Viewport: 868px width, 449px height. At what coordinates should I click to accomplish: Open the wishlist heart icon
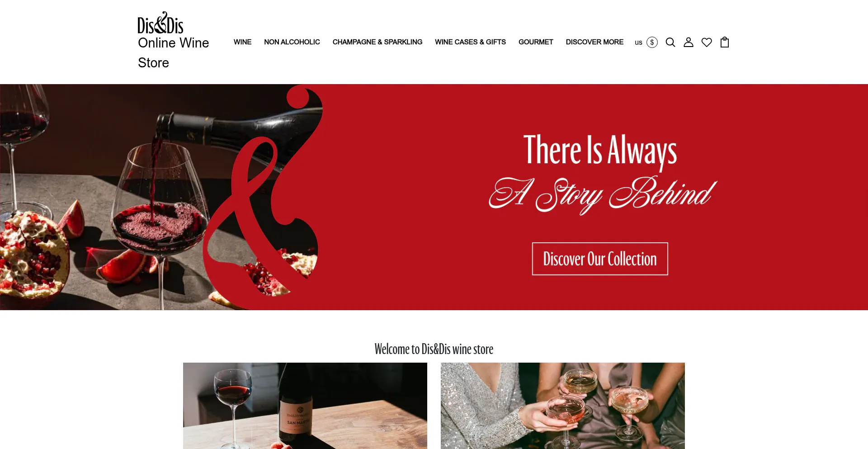707,42
